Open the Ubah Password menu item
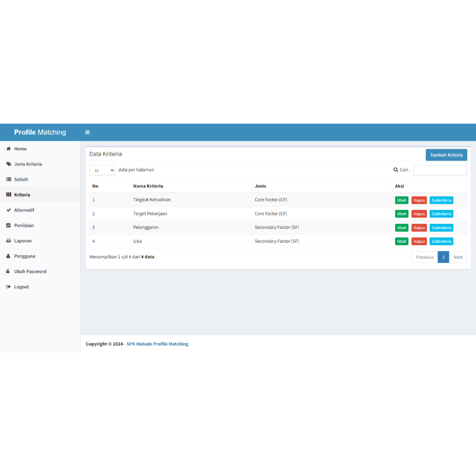Viewport: 476px width, 476px height. tap(40, 271)
